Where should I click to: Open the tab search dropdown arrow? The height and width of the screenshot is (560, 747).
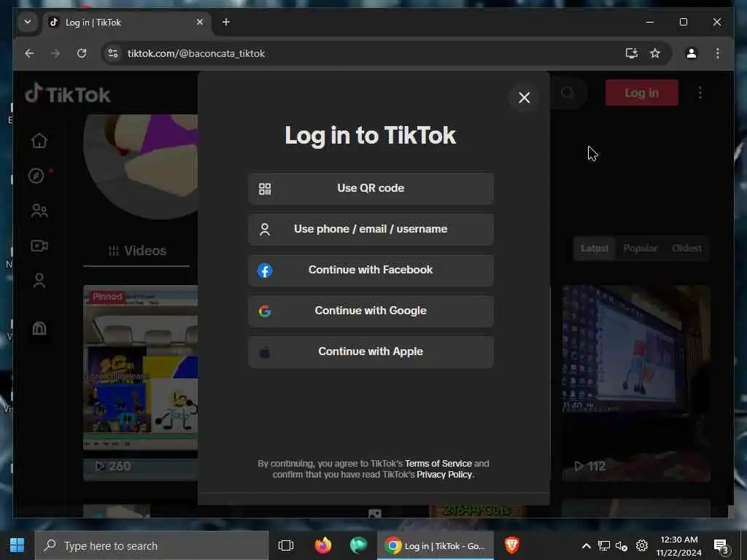pyautogui.click(x=28, y=22)
